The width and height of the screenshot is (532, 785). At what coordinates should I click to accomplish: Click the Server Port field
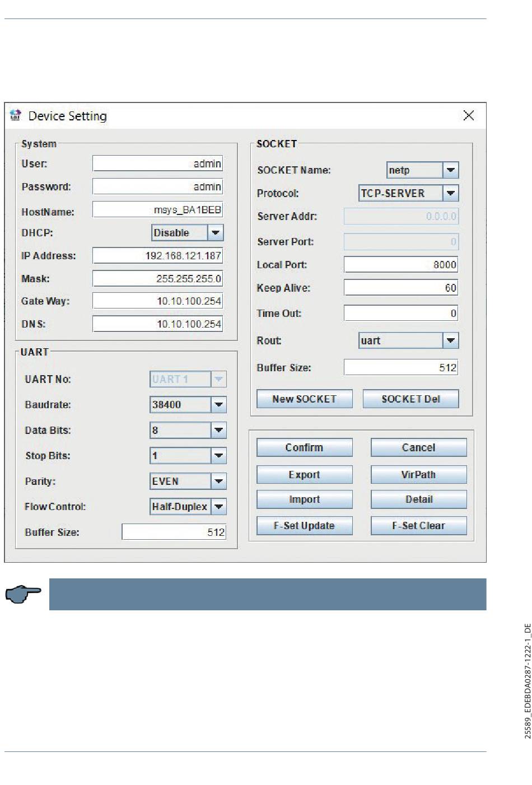tap(401, 241)
